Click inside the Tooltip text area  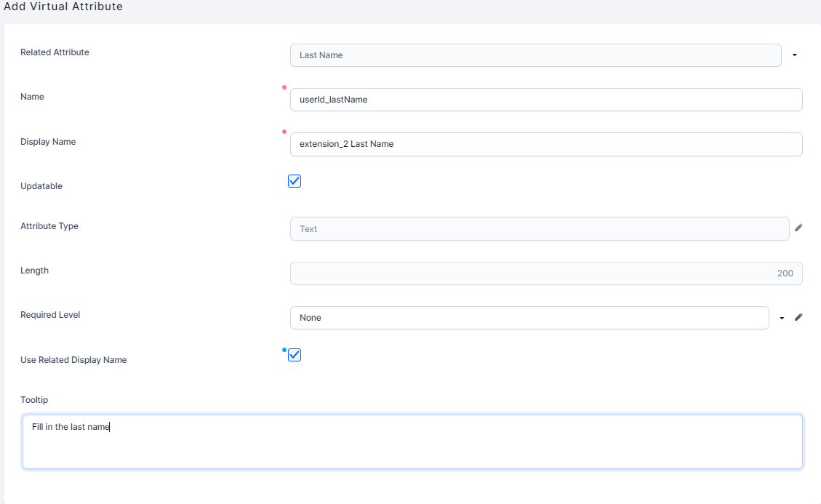click(412, 442)
